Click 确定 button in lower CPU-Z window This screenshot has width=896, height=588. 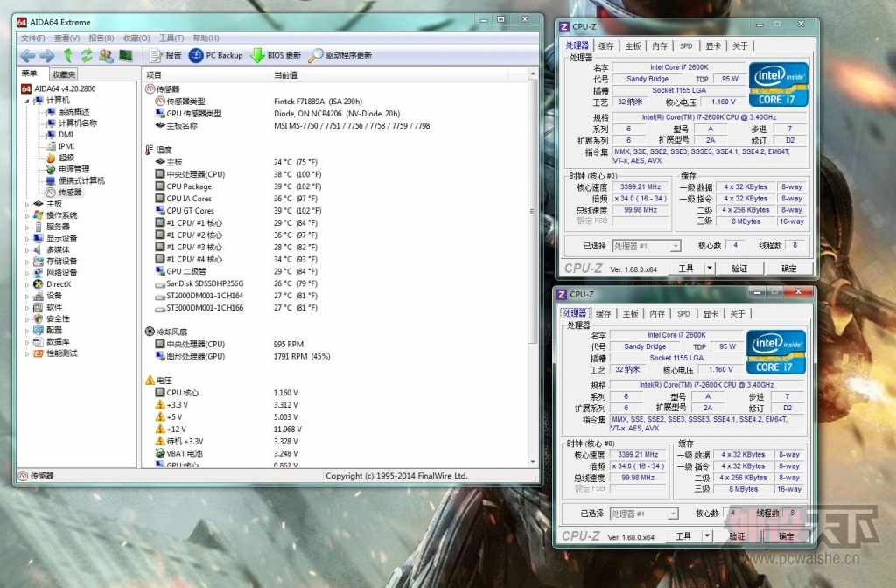coord(787,536)
